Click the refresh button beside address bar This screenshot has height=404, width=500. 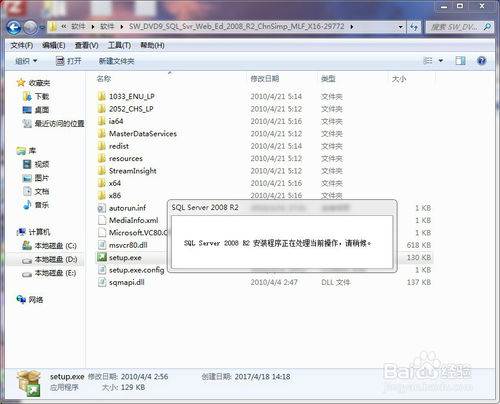[414, 27]
